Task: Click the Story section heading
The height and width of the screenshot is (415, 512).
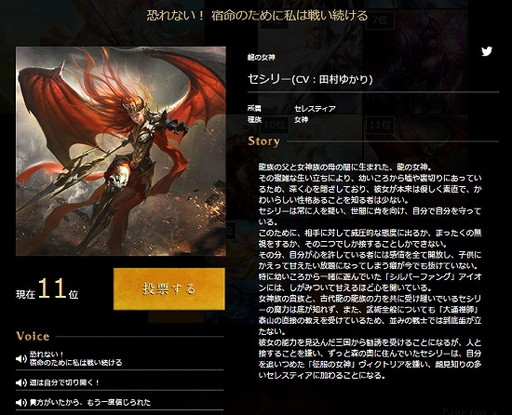Action: (x=264, y=141)
